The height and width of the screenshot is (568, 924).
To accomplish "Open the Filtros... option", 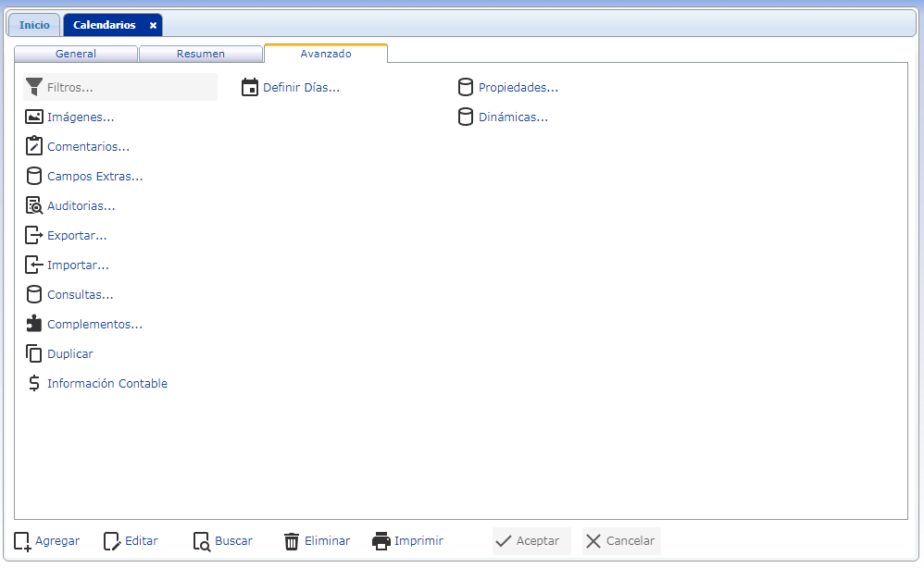I will pos(120,87).
